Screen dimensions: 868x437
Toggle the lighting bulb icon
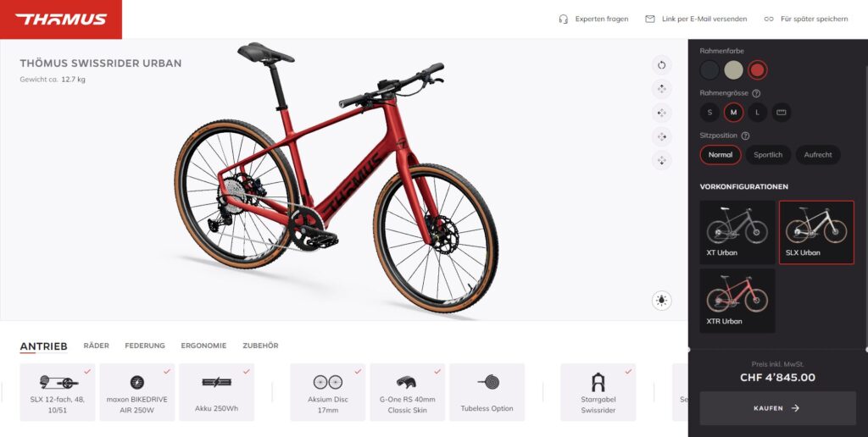click(661, 301)
